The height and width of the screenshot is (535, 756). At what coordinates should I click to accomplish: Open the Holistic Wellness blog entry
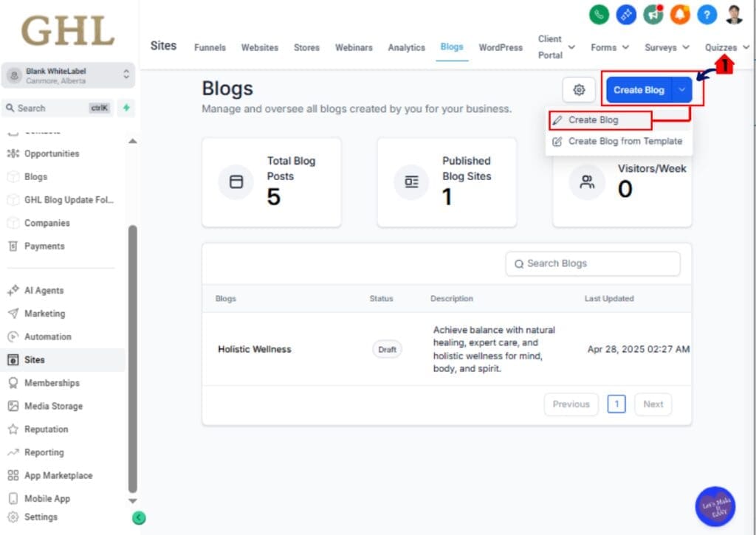(x=255, y=349)
